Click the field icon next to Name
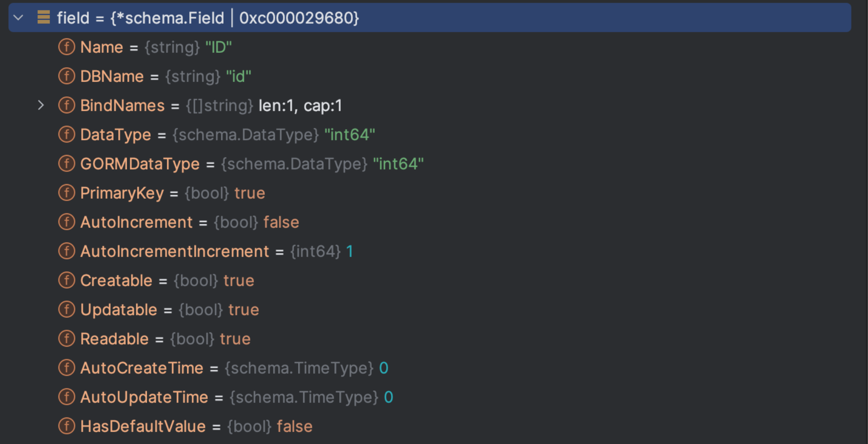The height and width of the screenshot is (444, 868). click(67, 47)
